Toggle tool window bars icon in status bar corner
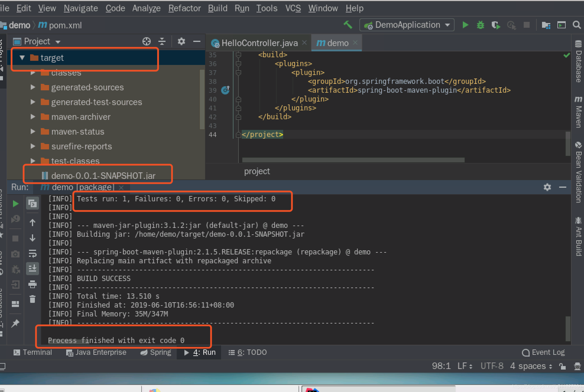This screenshot has width=584, height=392. [x=2, y=366]
